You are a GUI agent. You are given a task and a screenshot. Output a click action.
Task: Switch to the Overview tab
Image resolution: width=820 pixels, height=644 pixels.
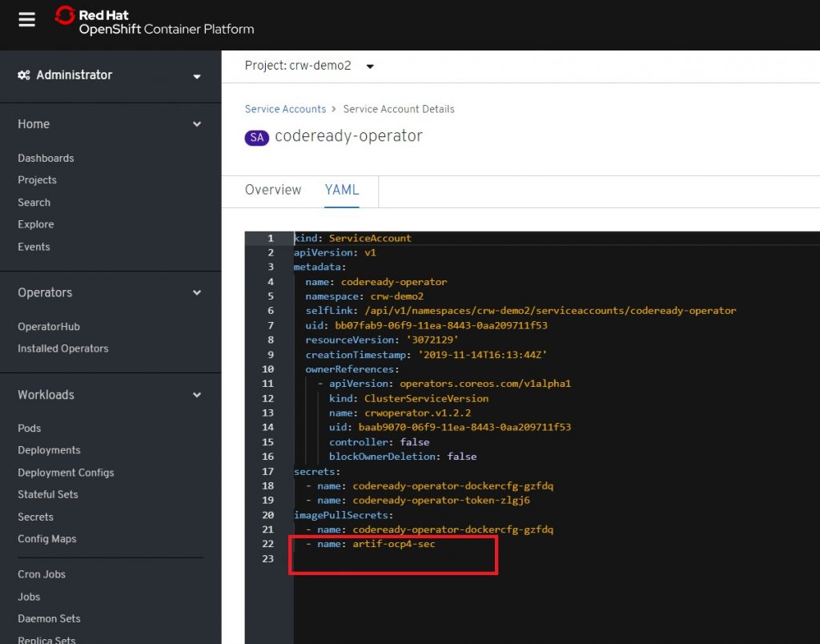273,190
